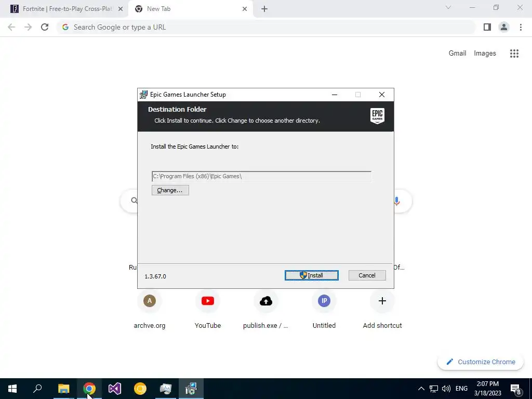Viewport: 532px width, 399px height.
Task: Click the installer icon in dialog title bar
Action: [x=143, y=95]
